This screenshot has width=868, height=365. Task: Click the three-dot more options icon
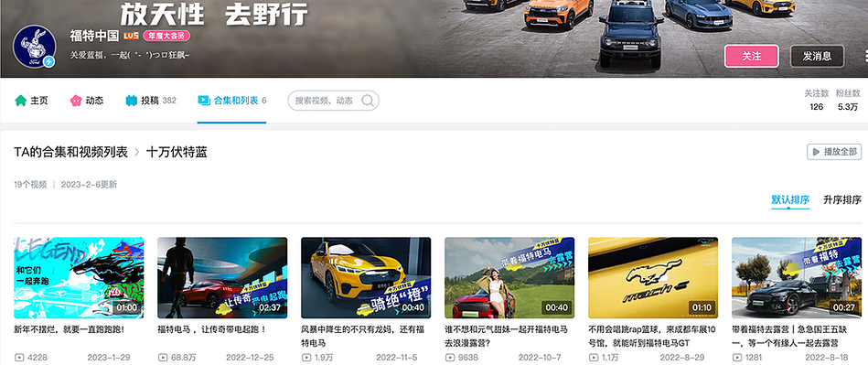pos(865,56)
